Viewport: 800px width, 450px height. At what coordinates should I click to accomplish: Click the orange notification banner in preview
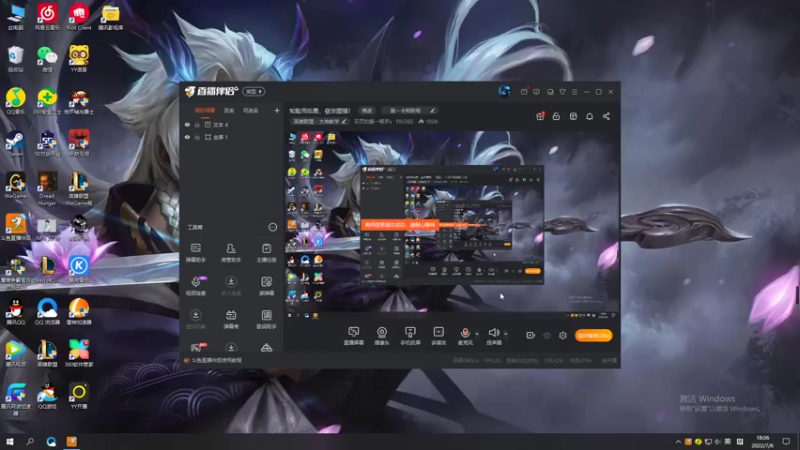click(399, 224)
